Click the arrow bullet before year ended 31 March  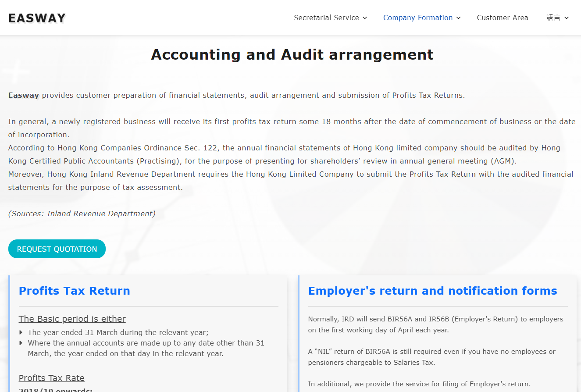[21, 332]
